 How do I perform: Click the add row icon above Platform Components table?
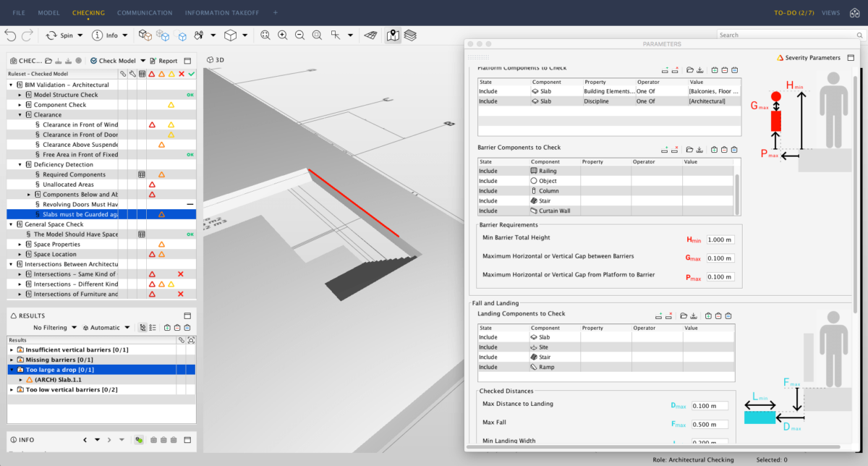[x=665, y=70]
